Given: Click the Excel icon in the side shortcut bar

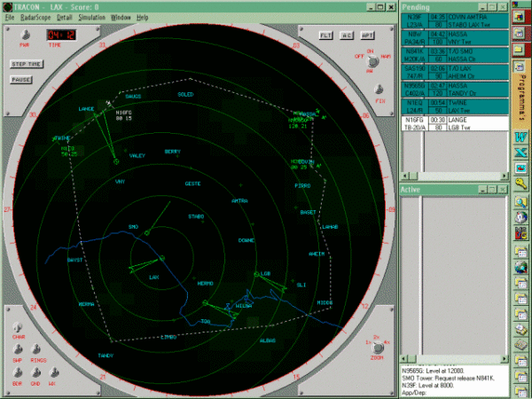Looking at the screenshot, I should click(x=520, y=152).
